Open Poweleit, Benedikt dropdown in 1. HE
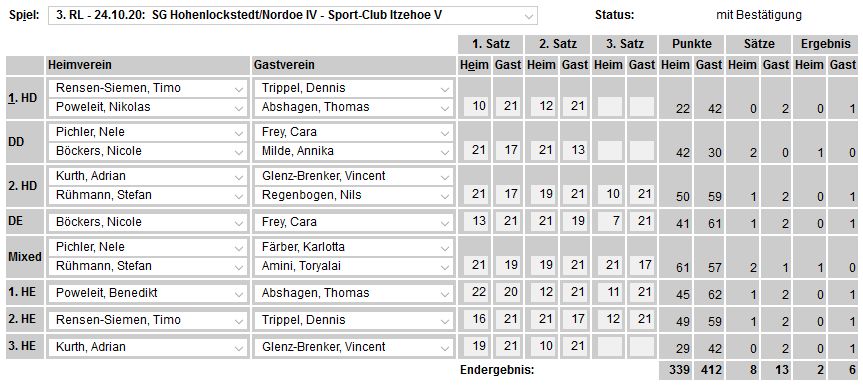This screenshot has height=385, width=863. pos(148,293)
